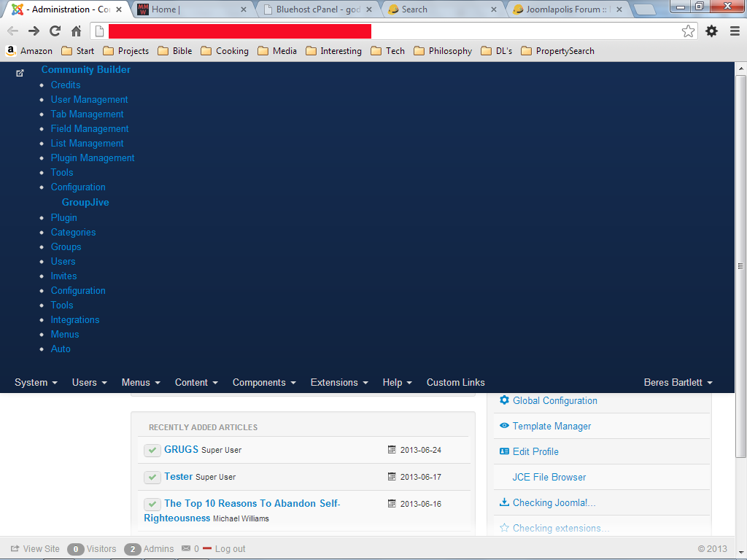The width and height of the screenshot is (747, 560).
Task: Click the 2 Admins badge in footer
Action: pyautogui.click(x=133, y=549)
